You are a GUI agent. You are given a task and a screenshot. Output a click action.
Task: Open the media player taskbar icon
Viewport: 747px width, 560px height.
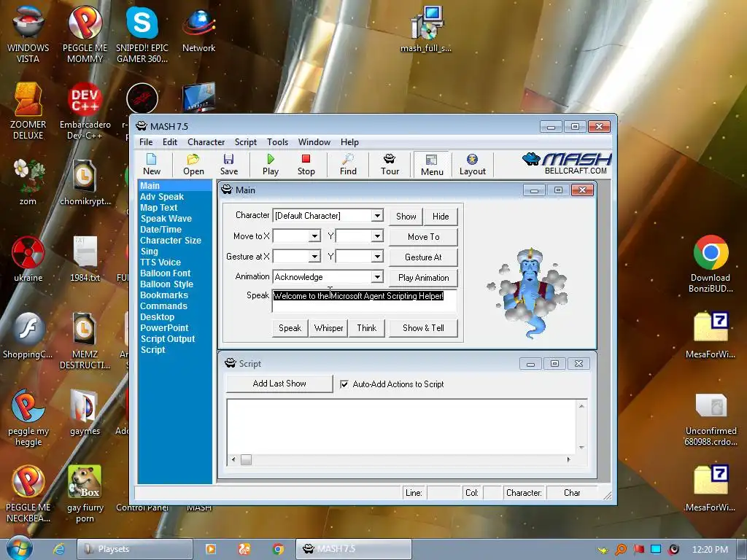pyautogui.click(x=210, y=549)
